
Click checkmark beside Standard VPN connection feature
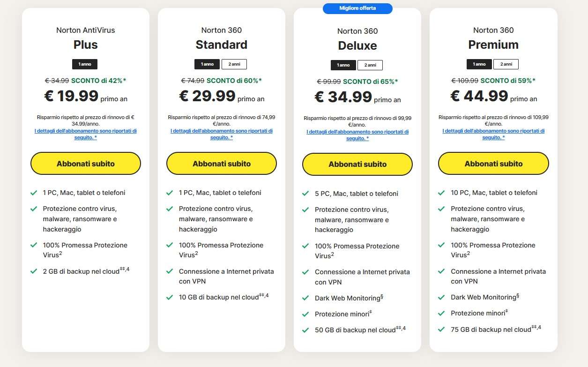[x=170, y=271]
